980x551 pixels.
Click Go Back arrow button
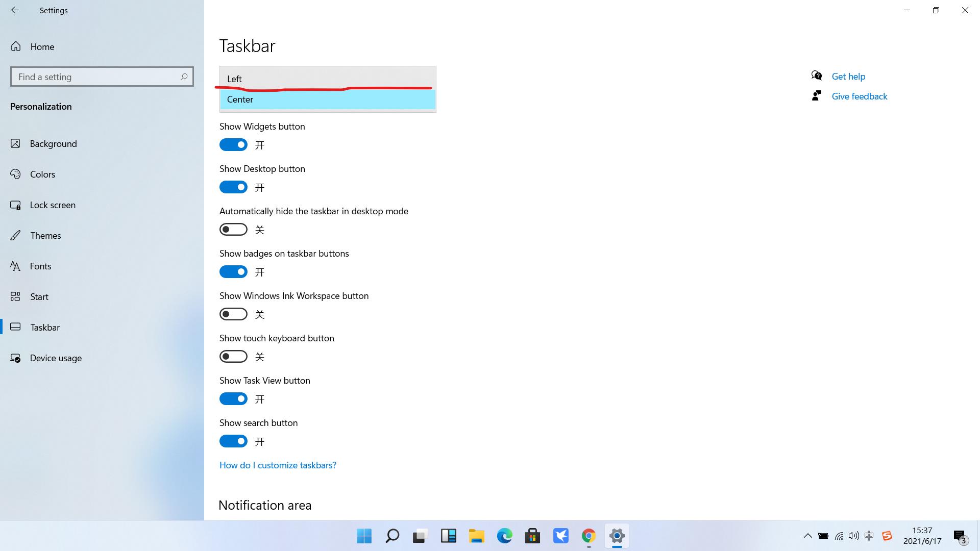pyautogui.click(x=15, y=10)
